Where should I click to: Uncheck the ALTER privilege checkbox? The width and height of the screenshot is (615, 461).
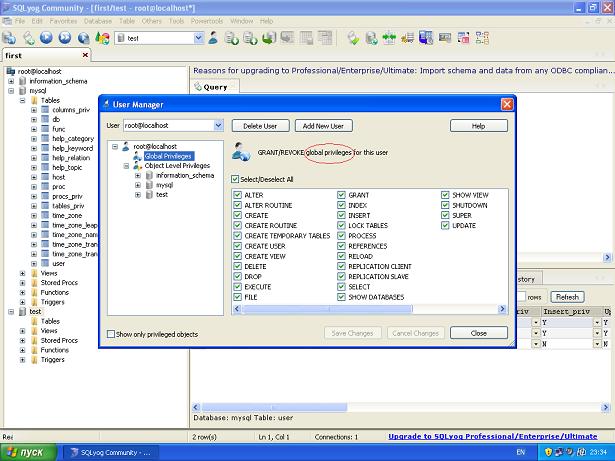tap(237, 195)
